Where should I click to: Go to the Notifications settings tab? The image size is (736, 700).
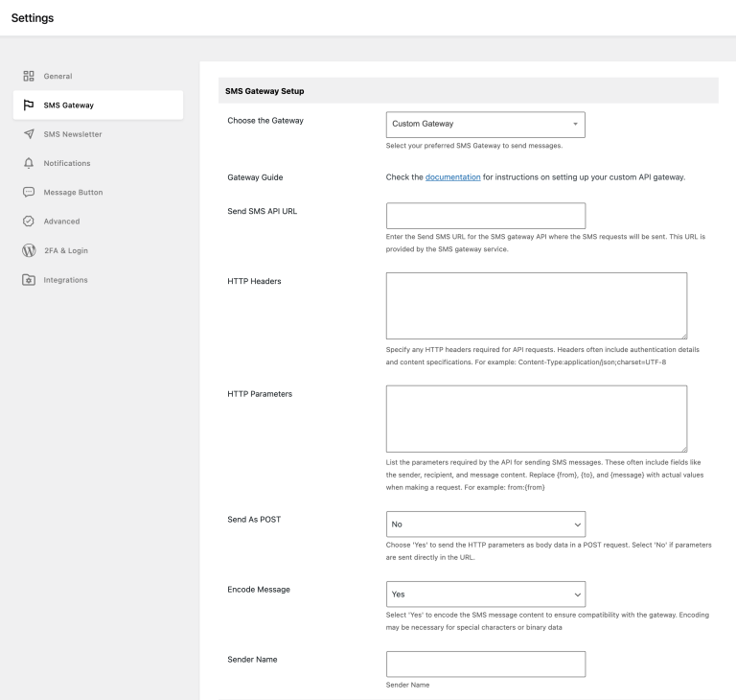[67, 163]
